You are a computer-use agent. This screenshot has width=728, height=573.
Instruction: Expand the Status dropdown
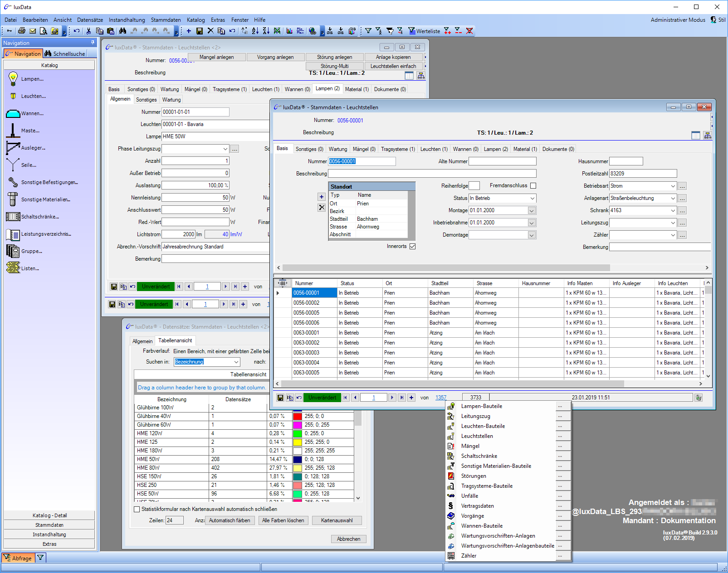click(532, 199)
